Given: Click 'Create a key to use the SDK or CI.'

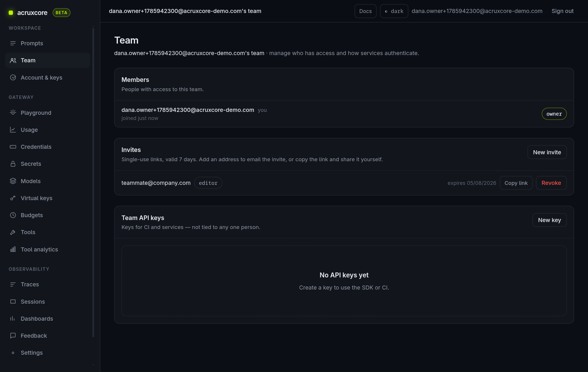Looking at the screenshot, I should click(x=344, y=288).
